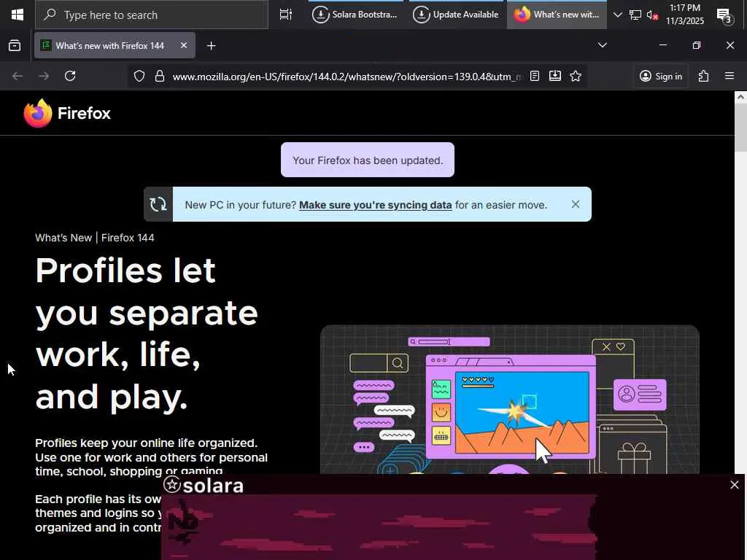Click the mozilla.org URL in address bar
Viewport: 747px width, 560px height.
pos(347,77)
